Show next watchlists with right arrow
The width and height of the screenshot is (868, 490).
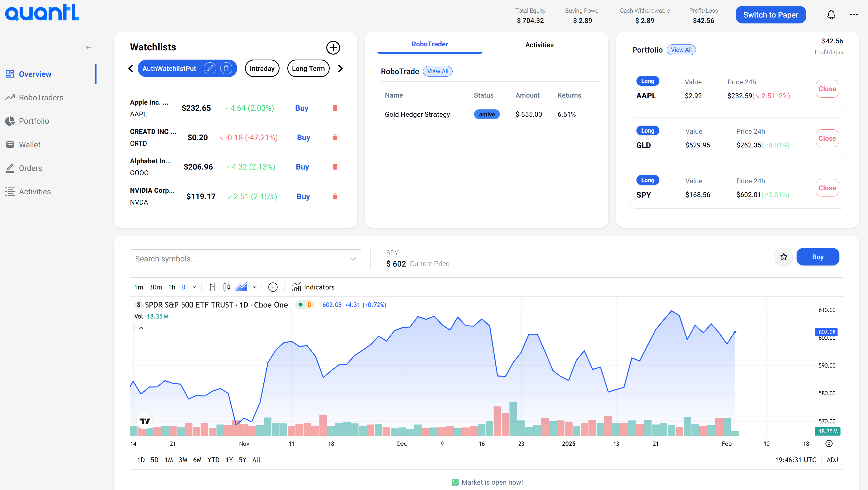click(340, 68)
